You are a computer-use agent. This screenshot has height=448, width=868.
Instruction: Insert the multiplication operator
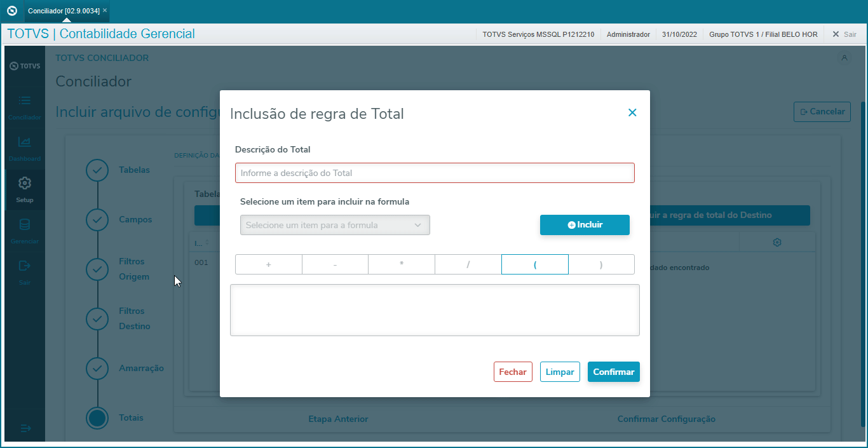coord(402,264)
